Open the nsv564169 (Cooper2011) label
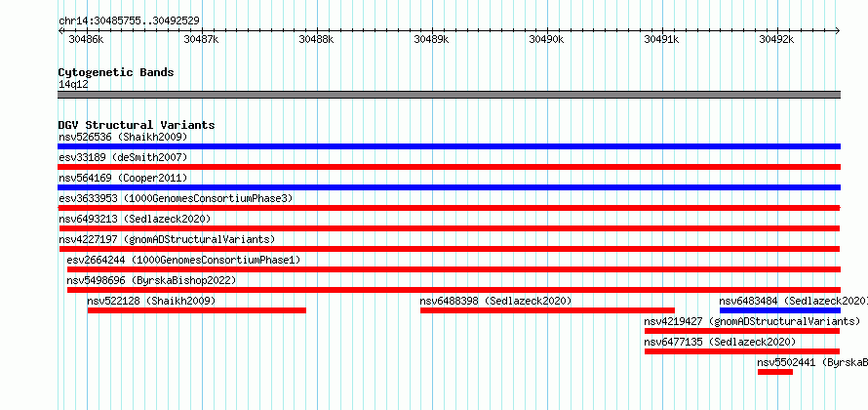 123,178
